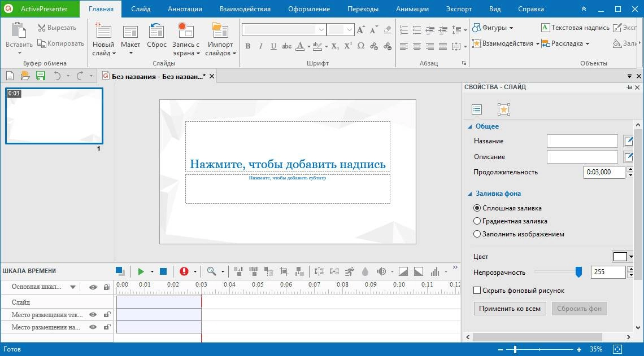Toggle visibility eye of main timeline
644x356 pixels.
coord(93,287)
